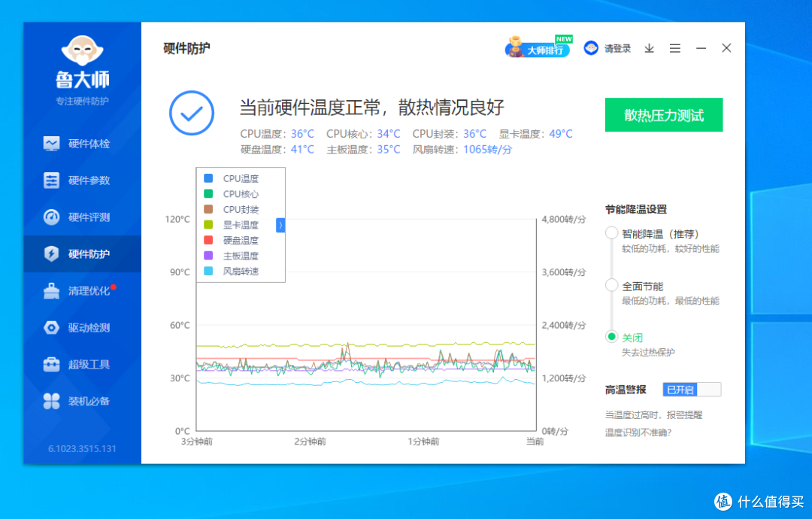Toggle the 高温警报 已开启 switch

(692, 390)
